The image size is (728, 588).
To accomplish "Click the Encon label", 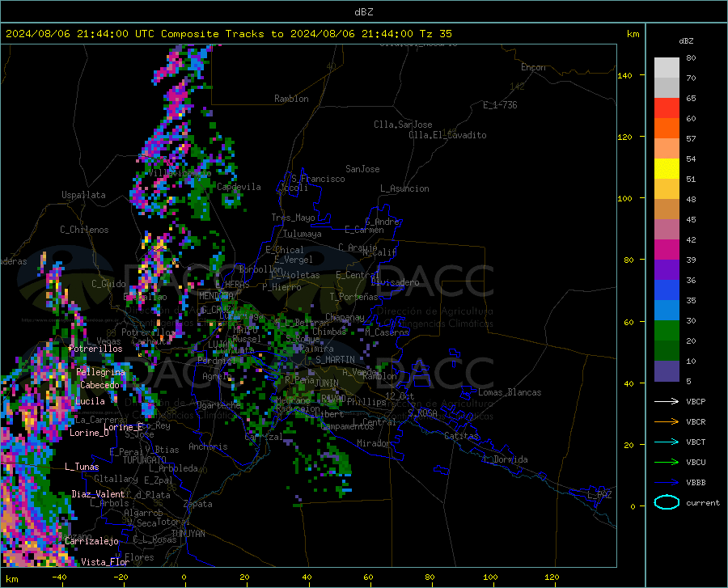I will coord(533,67).
